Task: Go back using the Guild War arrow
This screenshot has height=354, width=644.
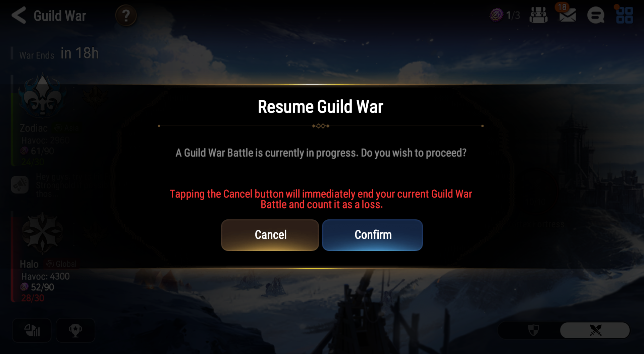Action: [19, 15]
